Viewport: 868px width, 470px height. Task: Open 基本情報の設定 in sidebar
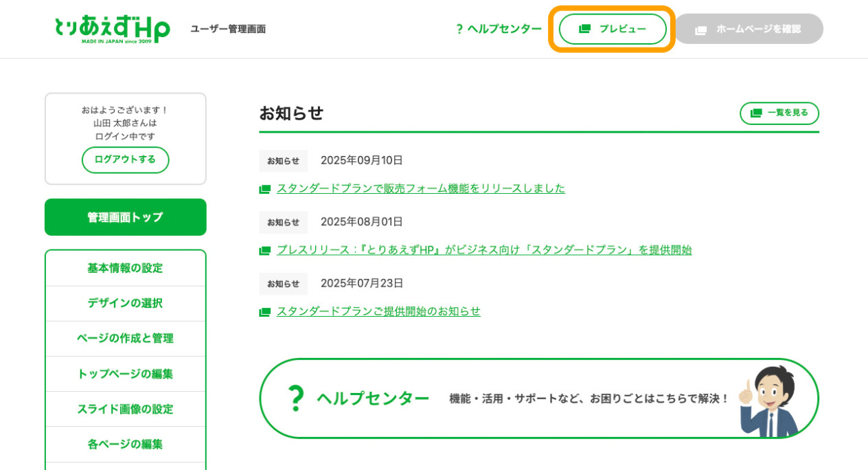click(x=125, y=268)
